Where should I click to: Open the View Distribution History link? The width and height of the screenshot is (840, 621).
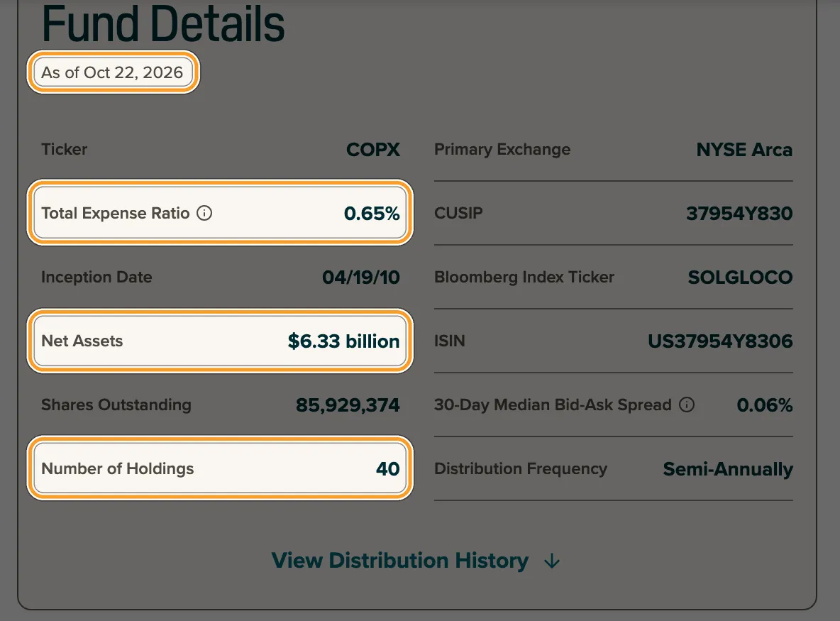399,561
